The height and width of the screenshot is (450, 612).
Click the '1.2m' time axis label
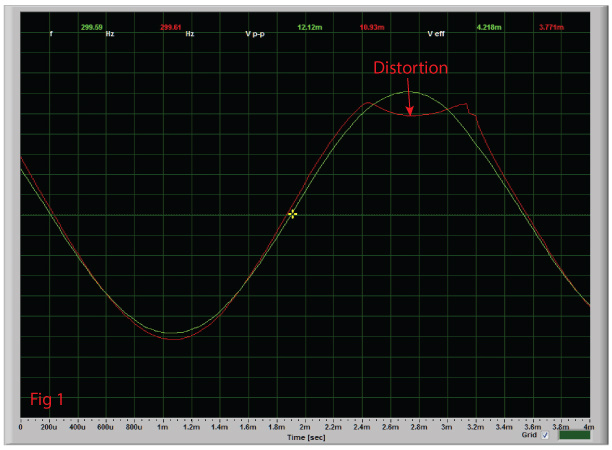(191, 427)
